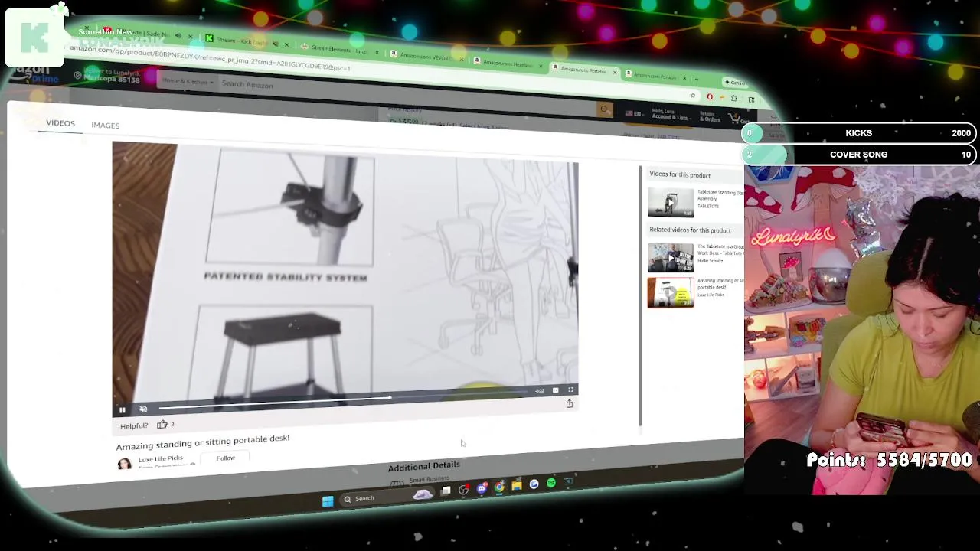
Task: Open the Amazon shopping cart
Action: [x=737, y=119]
